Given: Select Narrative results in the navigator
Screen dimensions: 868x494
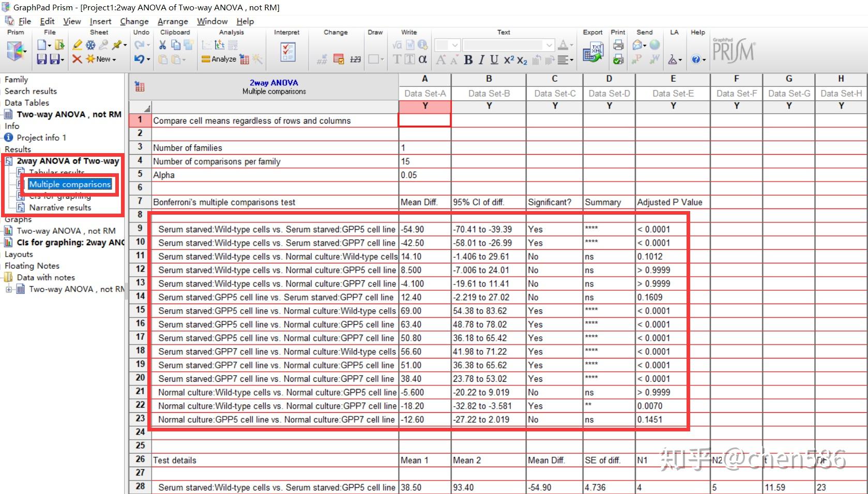Looking at the screenshot, I should [x=60, y=207].
